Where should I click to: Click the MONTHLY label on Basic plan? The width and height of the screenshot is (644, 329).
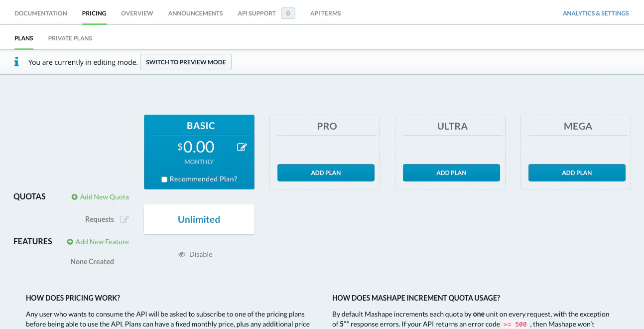(x=199, y=162)
